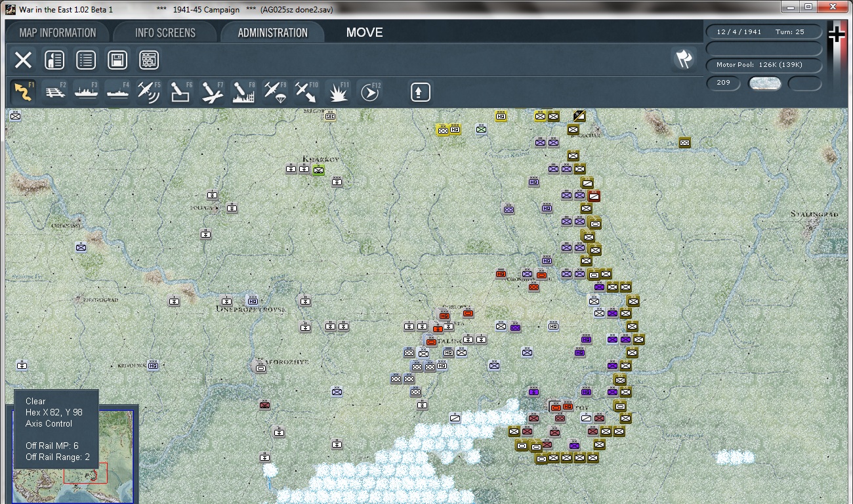Click the floppy disk save icon
This screenshot has width=853, height=504.
117,60
